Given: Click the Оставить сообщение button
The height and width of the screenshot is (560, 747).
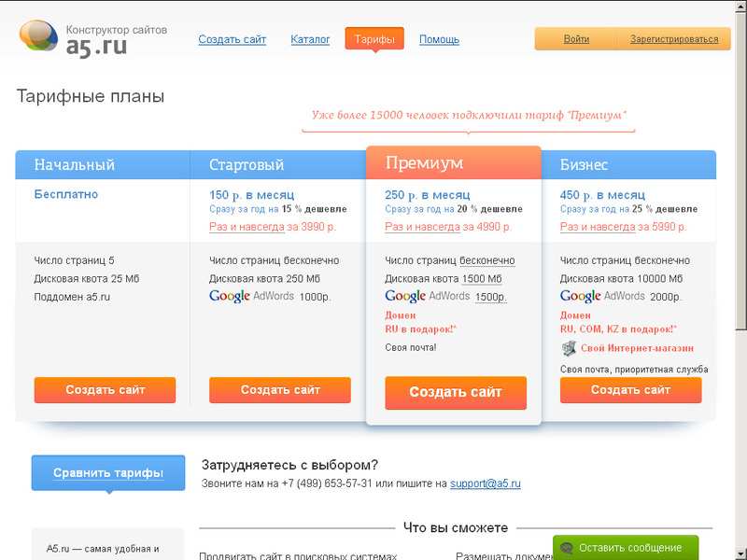Looking at the screenshot, I should pyautogui.click(x=624, y=548).
